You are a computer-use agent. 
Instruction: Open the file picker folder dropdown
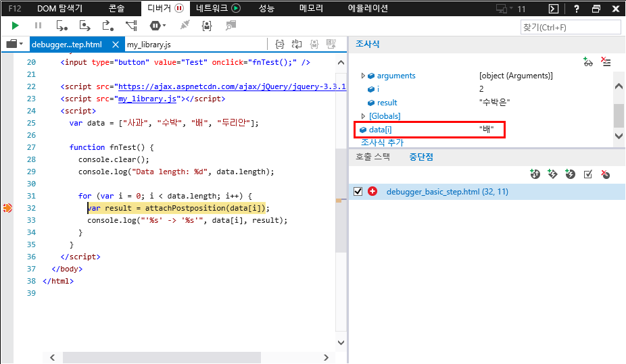pyautogui.click(x=15, y=44)
